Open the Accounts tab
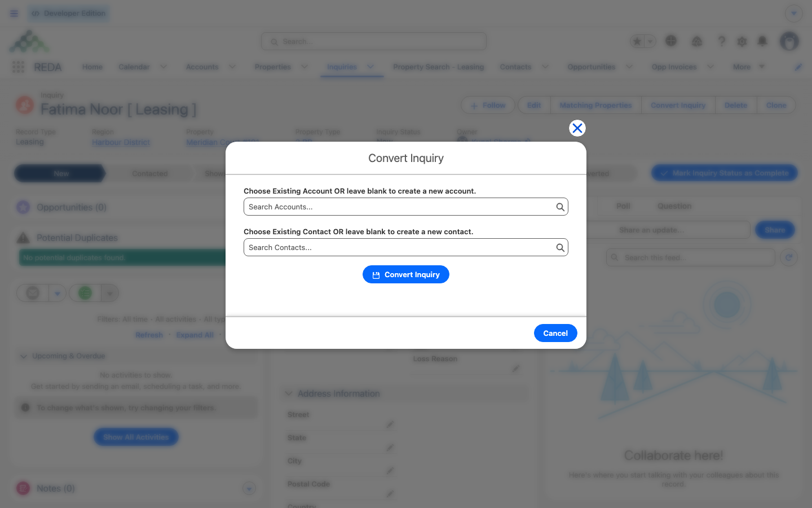812x508 pixels. pyautogui.click(x=202, y=67)
